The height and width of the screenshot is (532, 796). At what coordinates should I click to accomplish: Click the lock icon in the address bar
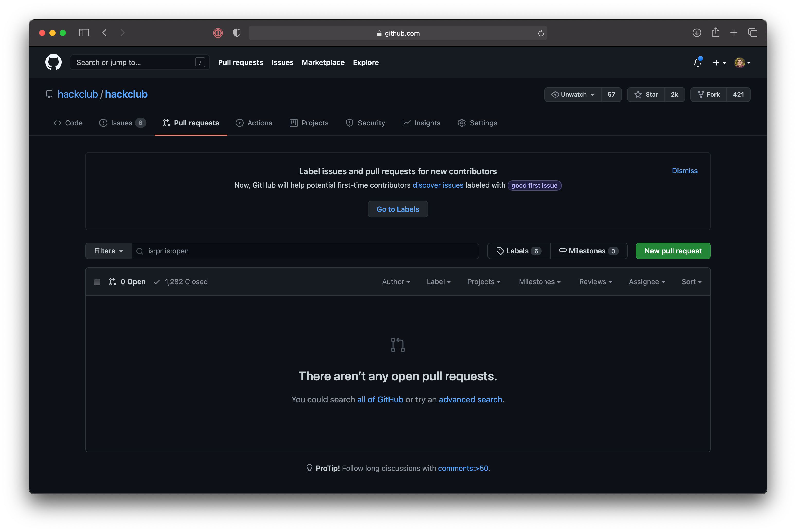(x=379, y=33)
